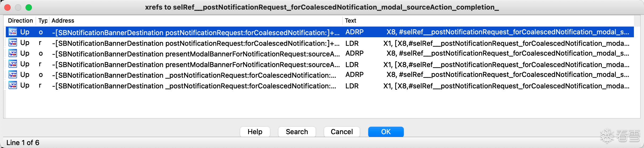
Task: Select second row LDR postNotificationRequest xref
Action: click(x=196, y=43)
